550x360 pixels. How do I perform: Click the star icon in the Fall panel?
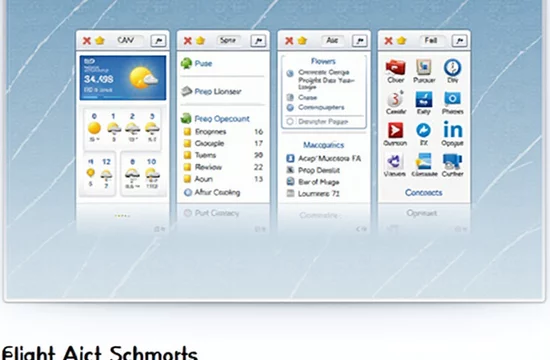tap(402, 41)
